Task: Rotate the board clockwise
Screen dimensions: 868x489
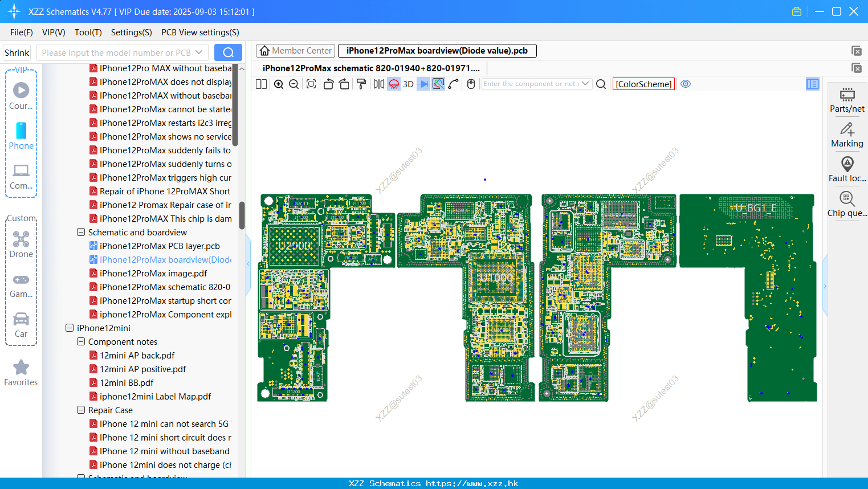Action: (344, 84)
